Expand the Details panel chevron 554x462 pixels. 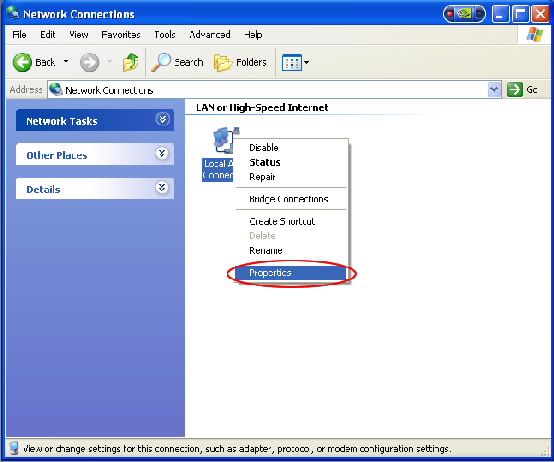(162, 187)
